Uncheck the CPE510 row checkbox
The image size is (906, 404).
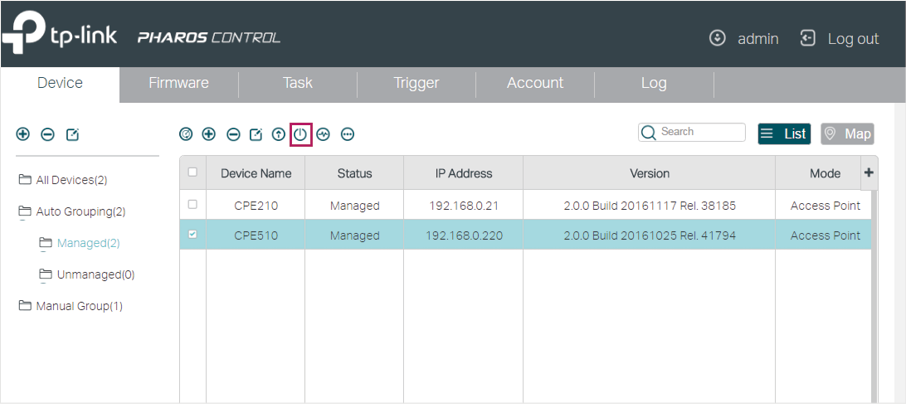(192, 235)
